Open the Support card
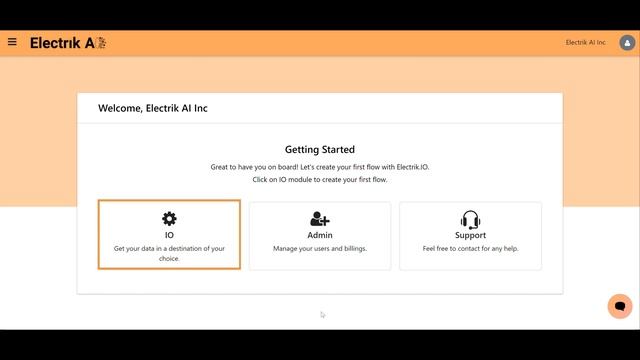Image resolution: width=640 pixels, height=360 pixels. 470,236
